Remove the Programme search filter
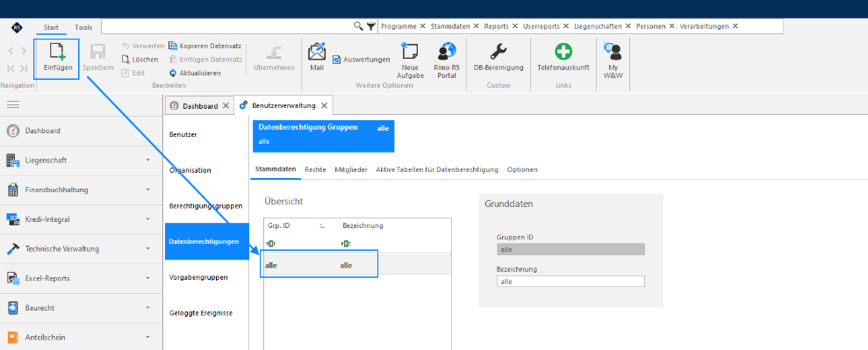Screen dimensions: 868x350 422,26
